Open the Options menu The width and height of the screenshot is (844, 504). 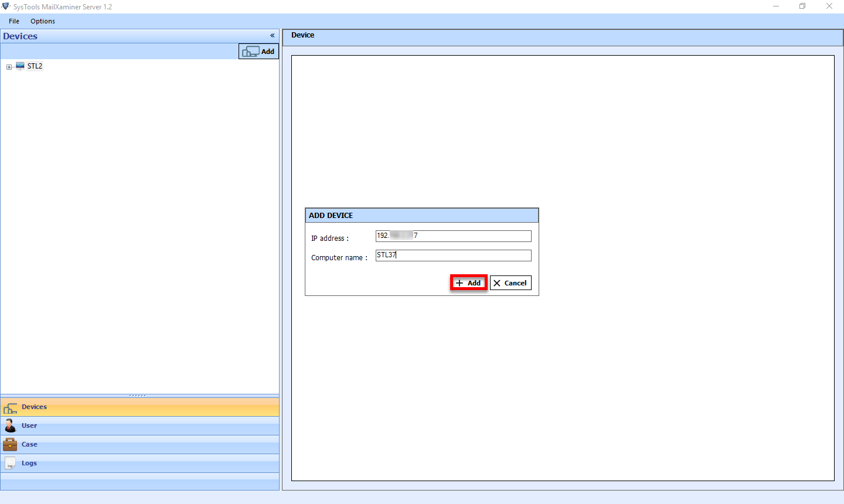tap(43, 21)
